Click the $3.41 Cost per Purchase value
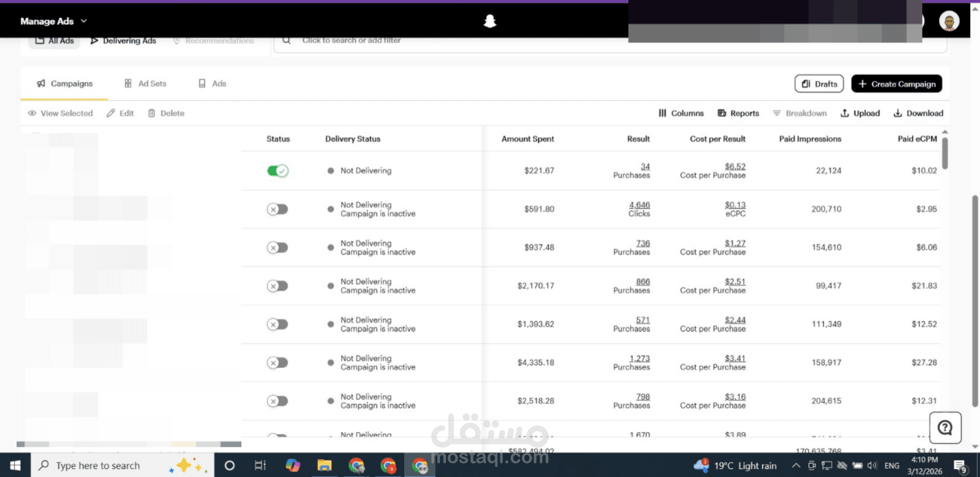 coord(735,359)
